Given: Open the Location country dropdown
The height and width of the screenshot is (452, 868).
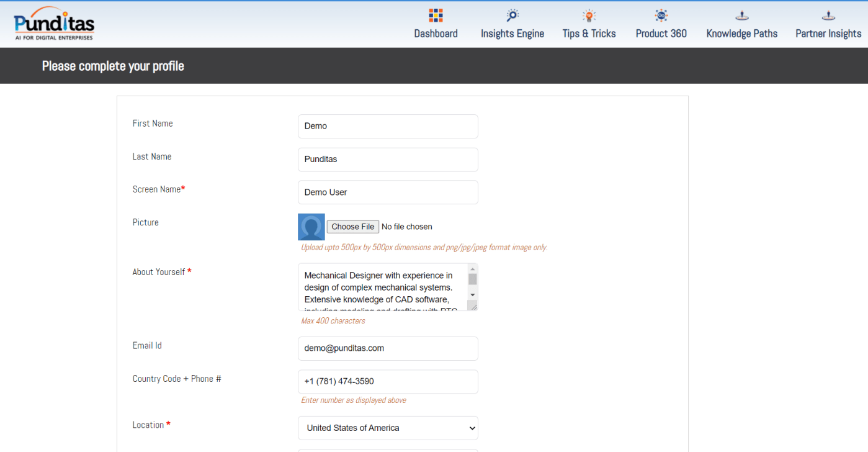Looking at the screenshot, I should (x=388, y=428).
